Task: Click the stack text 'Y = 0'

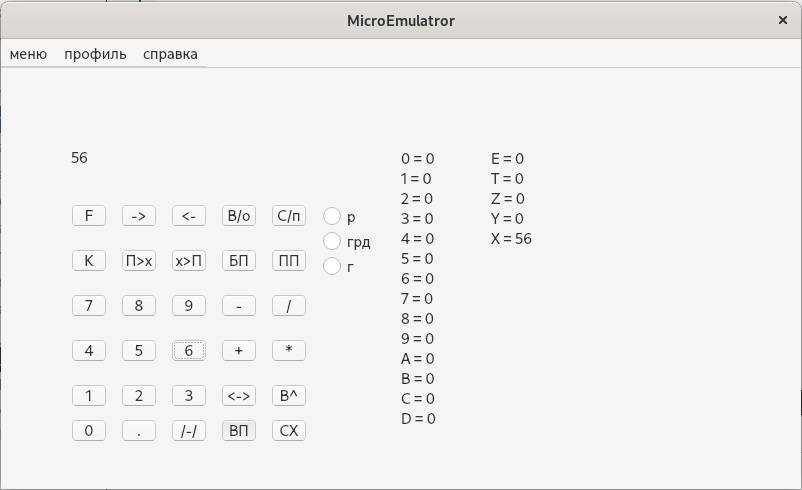Action: [507, 218]
